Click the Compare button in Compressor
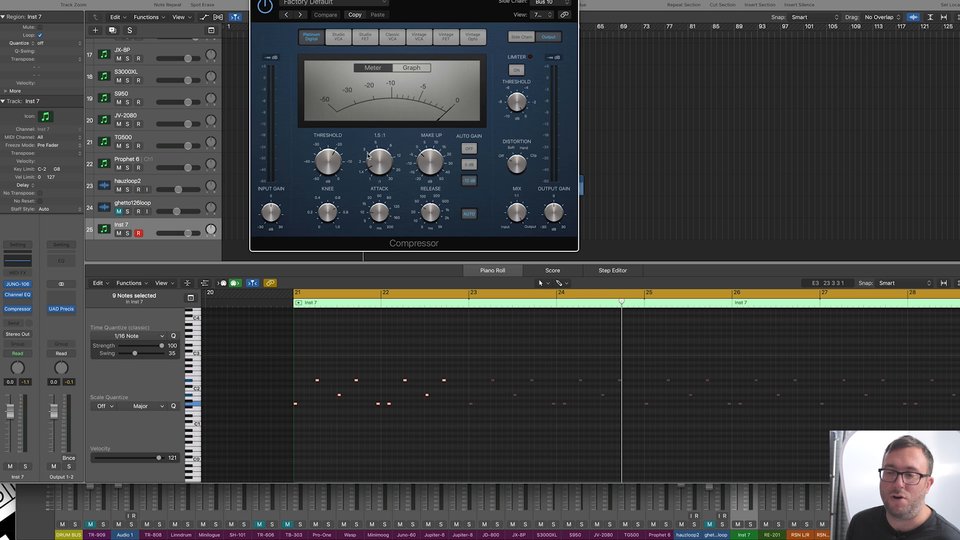Image resolution: width=960 pixels, height=540 pixels. (325, 15)
